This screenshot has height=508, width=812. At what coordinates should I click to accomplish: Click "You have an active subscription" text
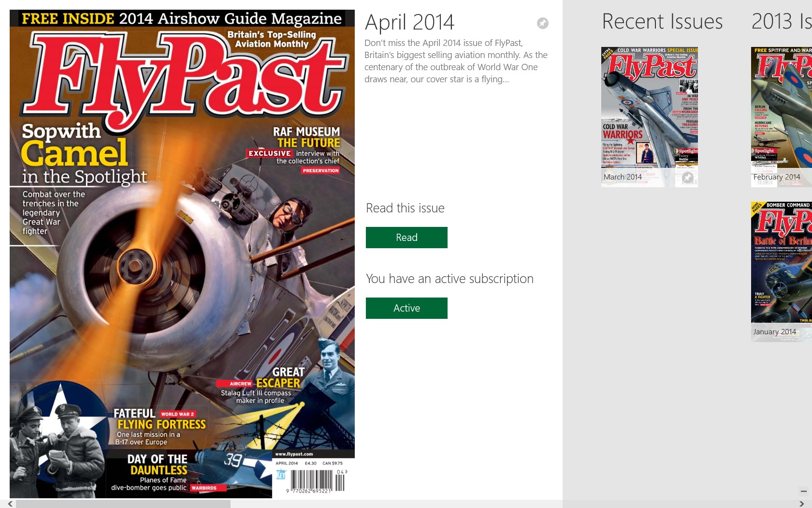coord(449,279)
